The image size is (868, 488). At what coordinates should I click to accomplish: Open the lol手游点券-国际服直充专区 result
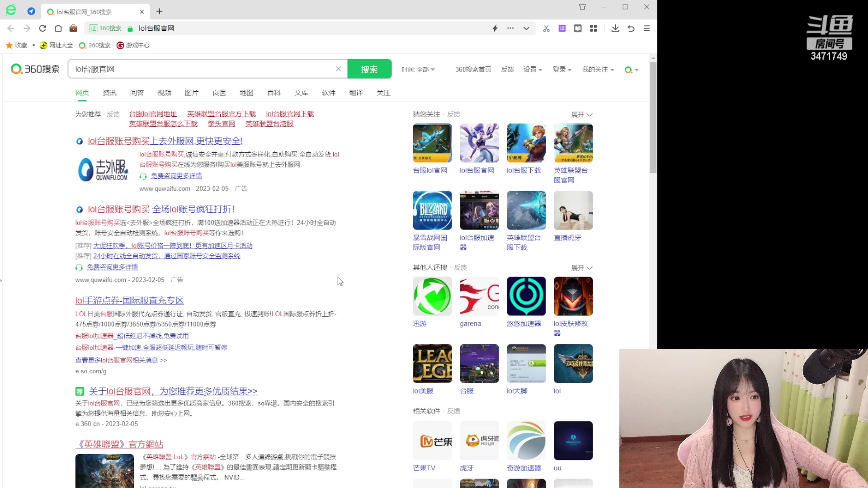coord(129,300)
